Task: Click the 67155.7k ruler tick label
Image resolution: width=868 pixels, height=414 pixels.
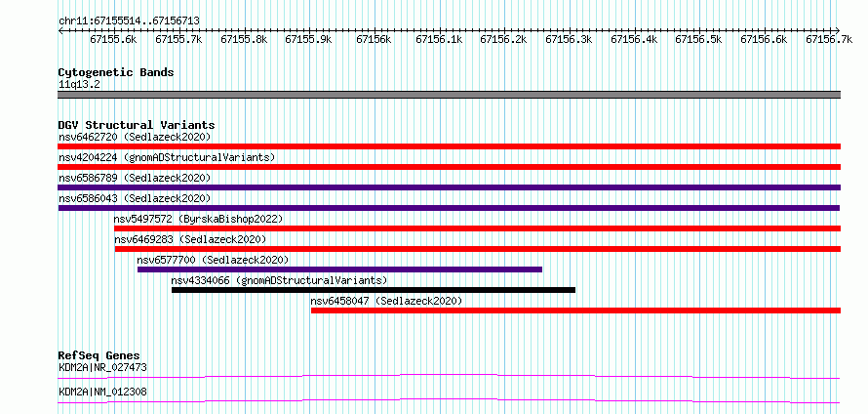Action: [178, 39]
